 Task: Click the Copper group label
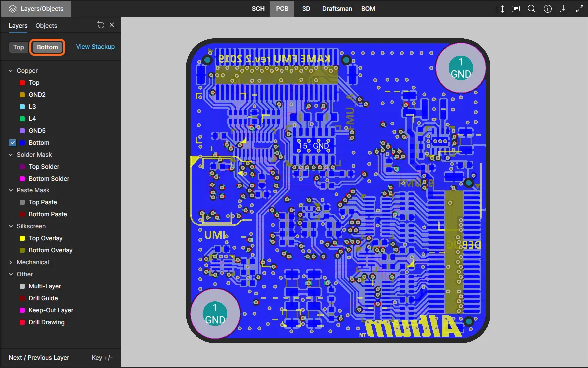[x=27, y=70]
